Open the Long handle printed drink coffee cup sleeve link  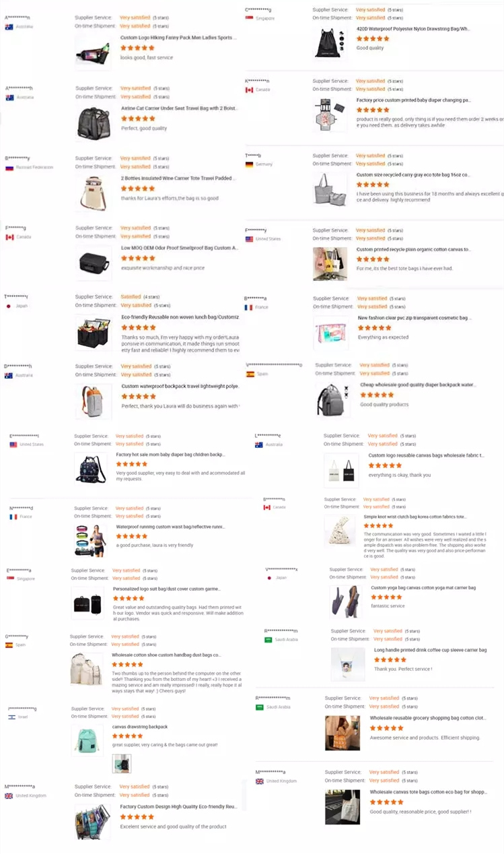click(x=430, y=650)
